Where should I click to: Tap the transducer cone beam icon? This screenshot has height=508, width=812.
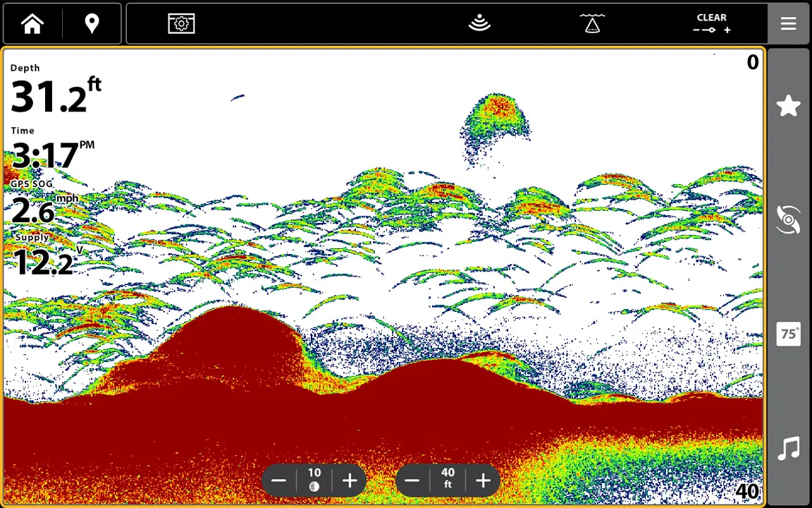(x=592, y=24)
